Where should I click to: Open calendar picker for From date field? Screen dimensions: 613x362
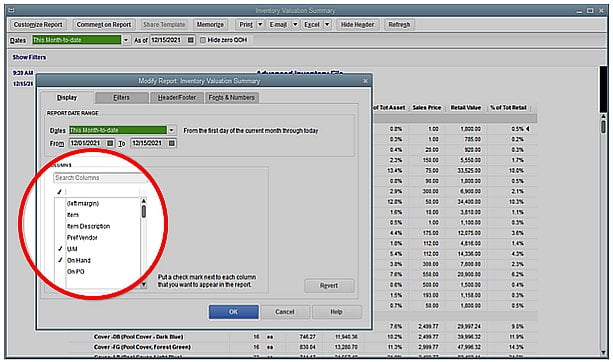point(110,143)
